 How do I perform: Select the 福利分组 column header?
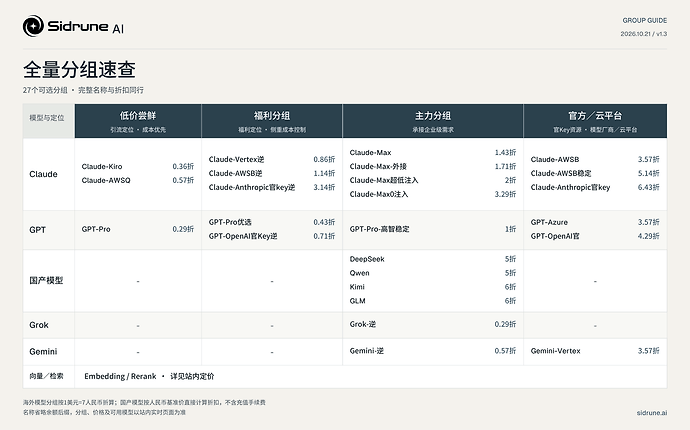coord(272,121)
